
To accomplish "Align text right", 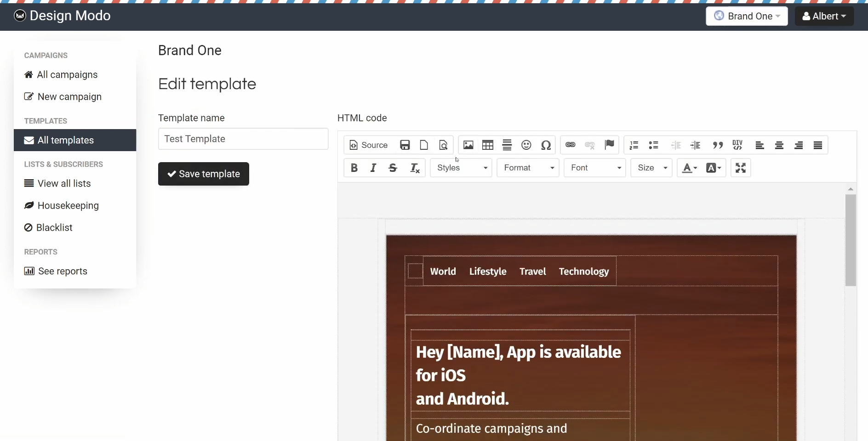I will click(799, 145).
